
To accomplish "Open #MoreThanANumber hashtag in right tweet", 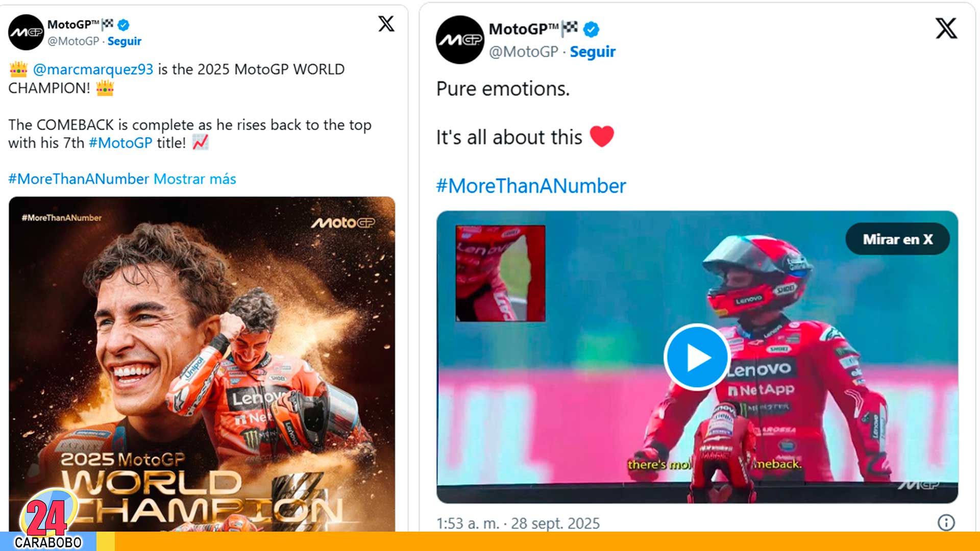I will coord(531,186).
